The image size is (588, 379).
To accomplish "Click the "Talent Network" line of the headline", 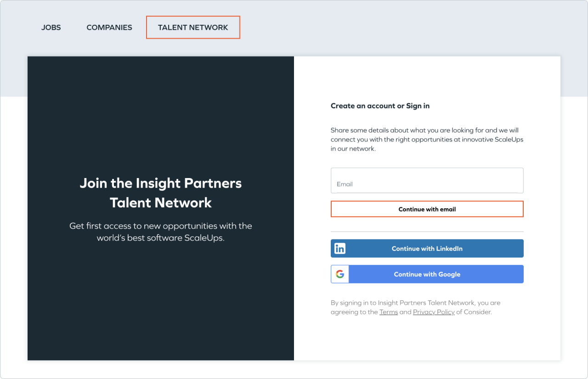I will coord(161,203).
